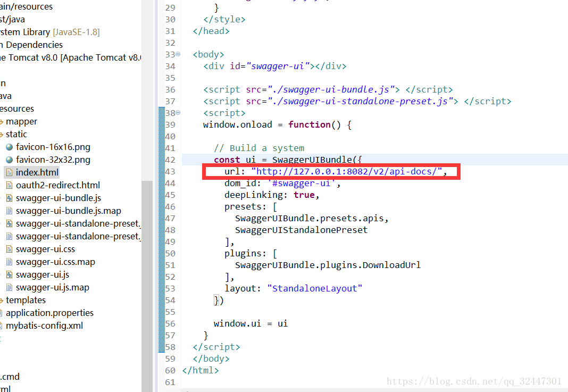Viewport: 568px width, 392px height.
Task: Click SwaggerUIBundle.plugins.DownloadUrl on line 51
Action: [328, 265]
